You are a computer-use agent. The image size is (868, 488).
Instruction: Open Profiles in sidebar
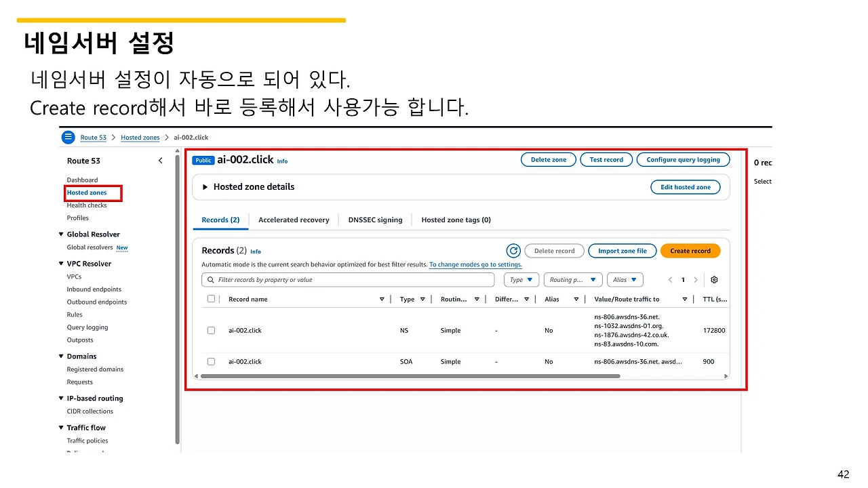78,218
